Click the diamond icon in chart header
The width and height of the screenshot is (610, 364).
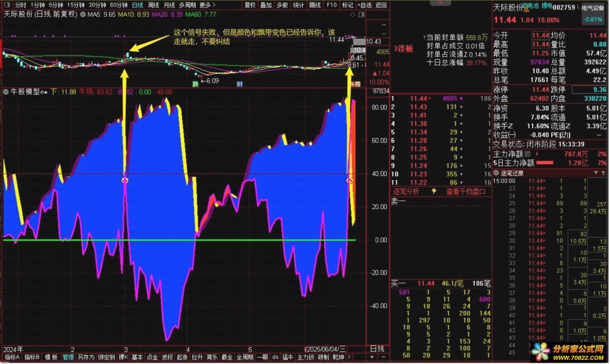click(353, 15)
